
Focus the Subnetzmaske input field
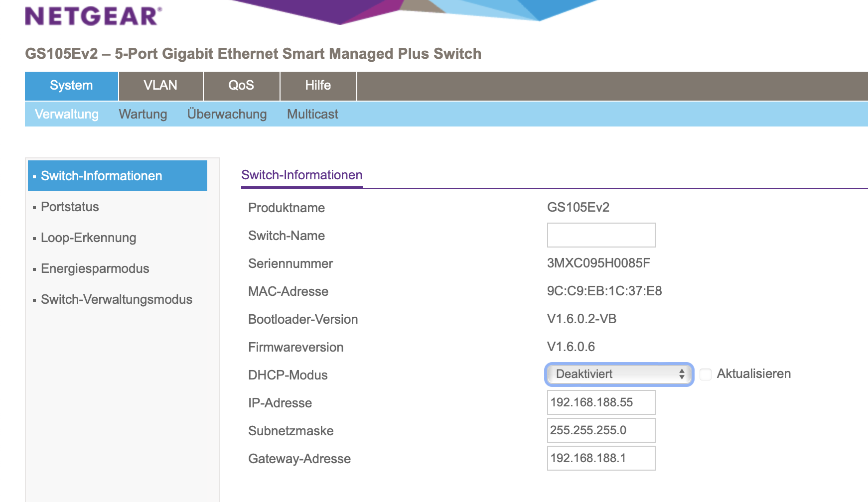(x=601, y=430)
